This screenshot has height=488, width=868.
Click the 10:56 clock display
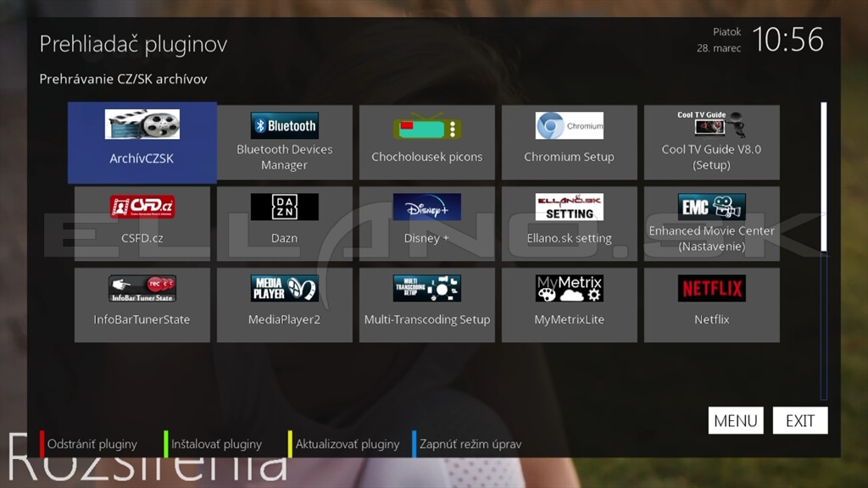click(x=787, y=40)
